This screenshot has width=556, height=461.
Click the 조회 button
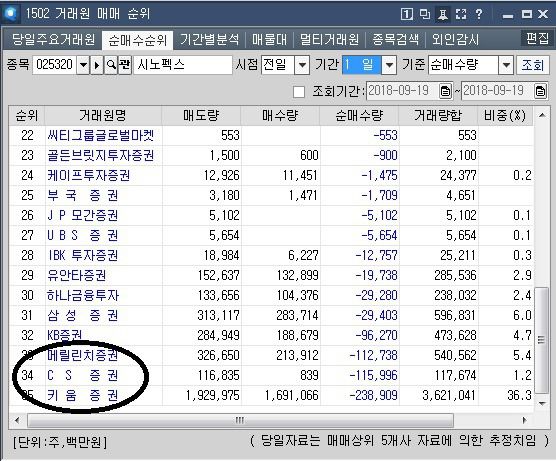(x=533, y=65)
